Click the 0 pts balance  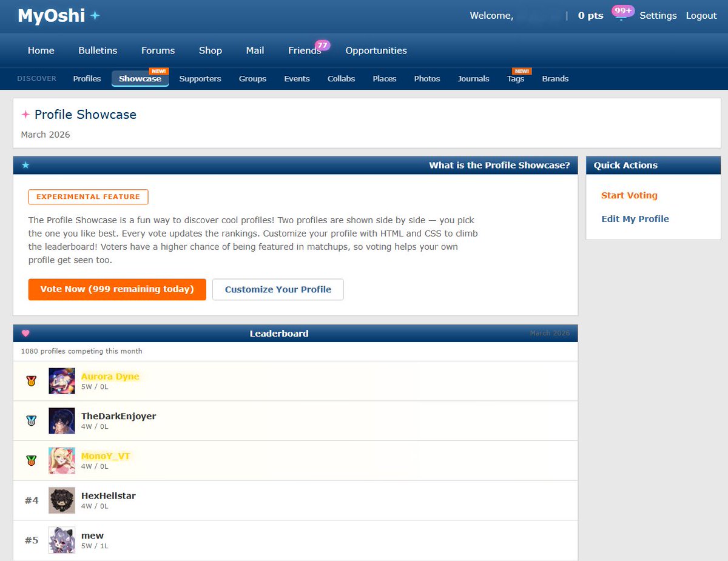pos(591,16)
